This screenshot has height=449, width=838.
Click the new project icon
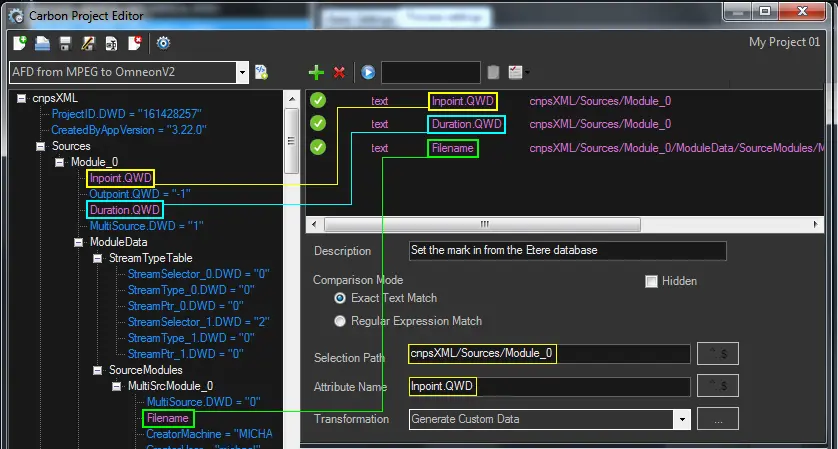click(x=20, y=43)
